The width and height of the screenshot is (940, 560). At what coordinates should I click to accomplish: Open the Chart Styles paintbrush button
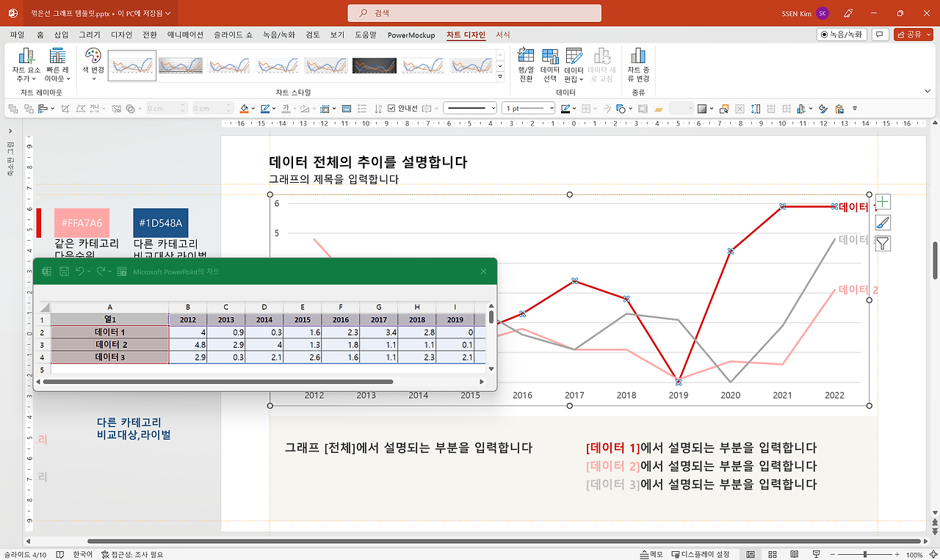point(883,222)
